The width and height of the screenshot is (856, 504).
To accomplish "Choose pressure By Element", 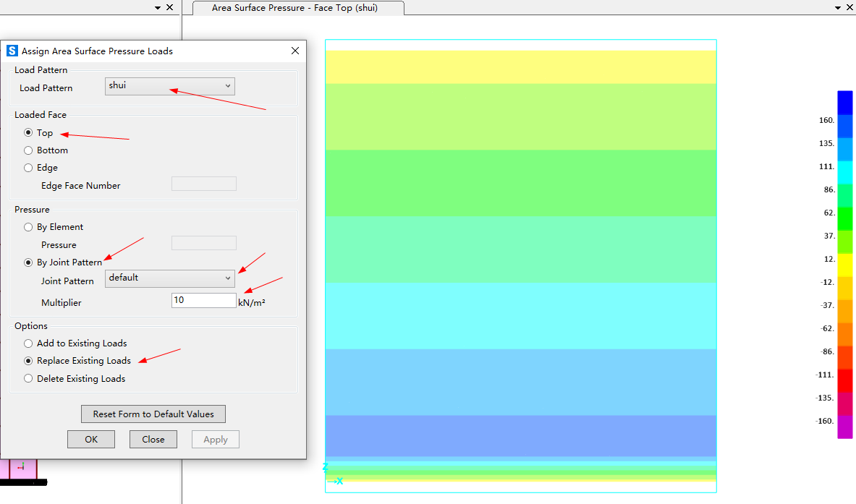I will [29, 227].
